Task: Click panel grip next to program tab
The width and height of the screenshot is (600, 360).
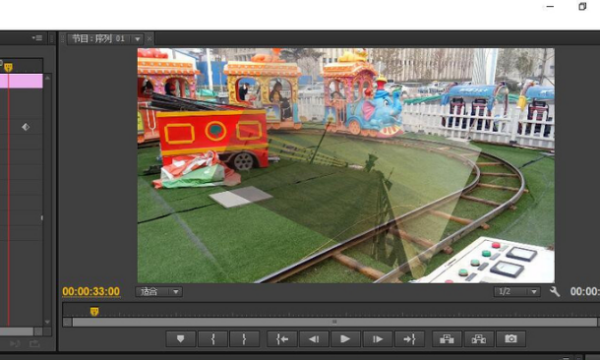Action: click(x=63, y=39)
